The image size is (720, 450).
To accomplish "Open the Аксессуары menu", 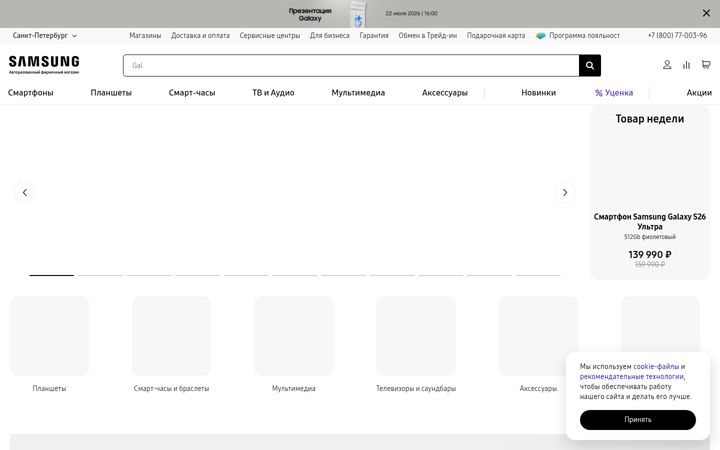I will tap(444, 93).
